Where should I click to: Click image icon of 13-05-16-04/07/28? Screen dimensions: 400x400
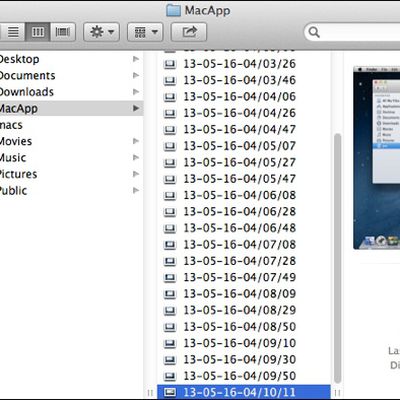170,261
